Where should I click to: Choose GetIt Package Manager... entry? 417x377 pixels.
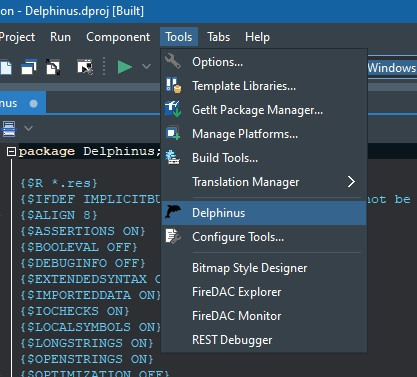[x=264, y=110]
